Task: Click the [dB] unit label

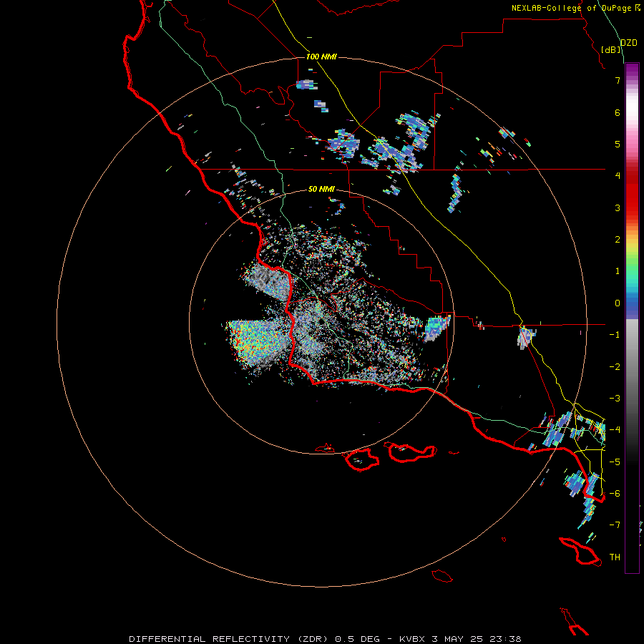Action: [x=611, y=49]
